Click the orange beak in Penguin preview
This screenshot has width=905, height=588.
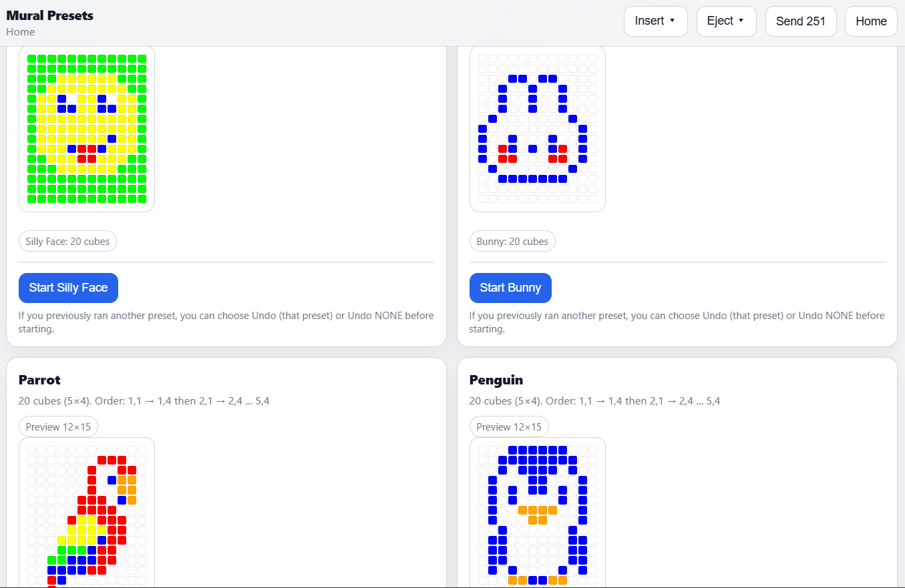pos(538,515)
